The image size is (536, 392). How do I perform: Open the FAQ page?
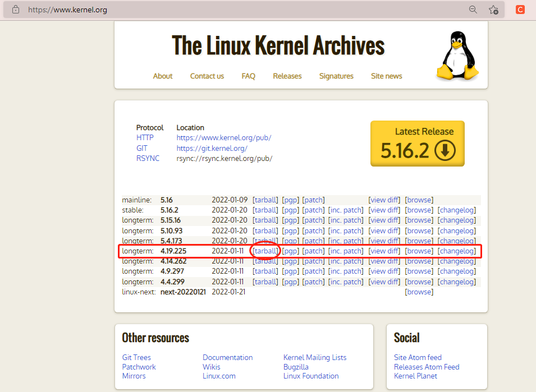pyautogui.click(x=248, y=76)
